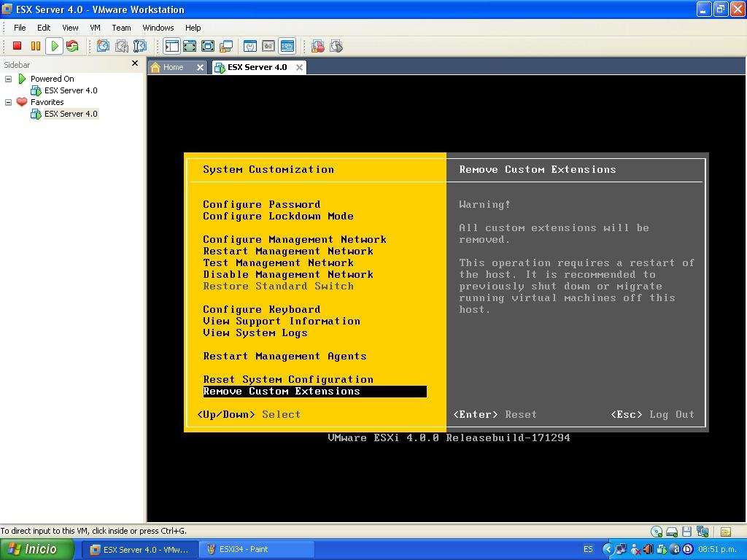The width and height of the screenshot is (747, 560).
Task: Open the Team menu
Action: (x=121, y=28)
